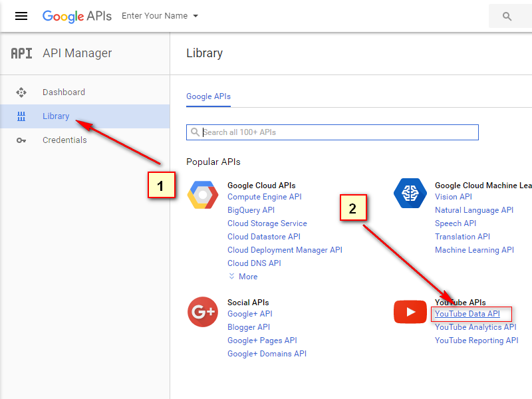This screenshot has height=399, width=532.
Task: Open Dashboard in the sidebar
Action: point(64,92)
